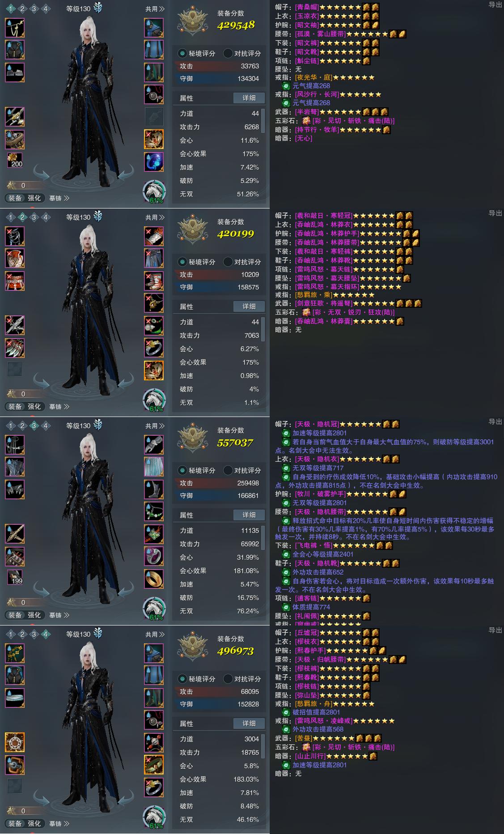Click the item icon showing count 199
This screenshot has height=834, width=504.
[15, 577]
